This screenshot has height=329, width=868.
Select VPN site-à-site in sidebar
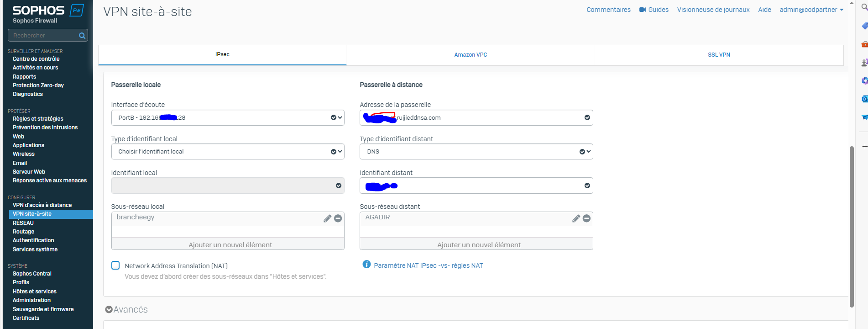pyautogui.click(x=51, y=214)
